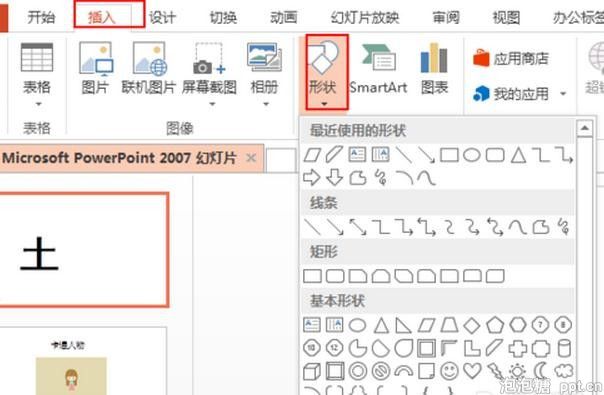The width and height of the screenshot is (604, 395).
Task: Switch to the 插入 ribbon tab
Action: (x=102, y=17)
